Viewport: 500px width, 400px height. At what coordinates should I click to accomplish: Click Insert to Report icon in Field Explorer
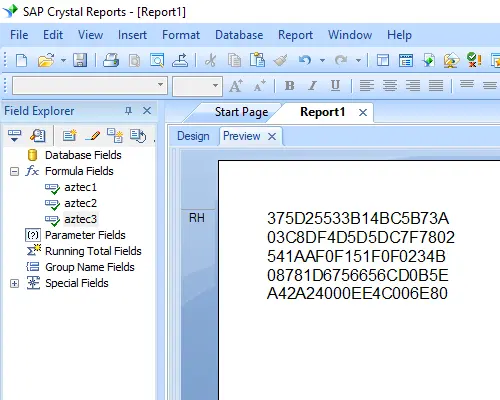click(x=14, y=135)
